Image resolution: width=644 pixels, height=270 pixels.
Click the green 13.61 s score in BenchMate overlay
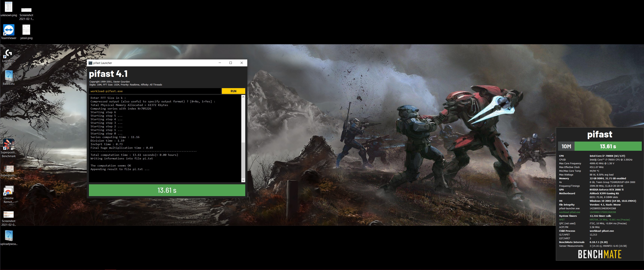click(608, 146)
